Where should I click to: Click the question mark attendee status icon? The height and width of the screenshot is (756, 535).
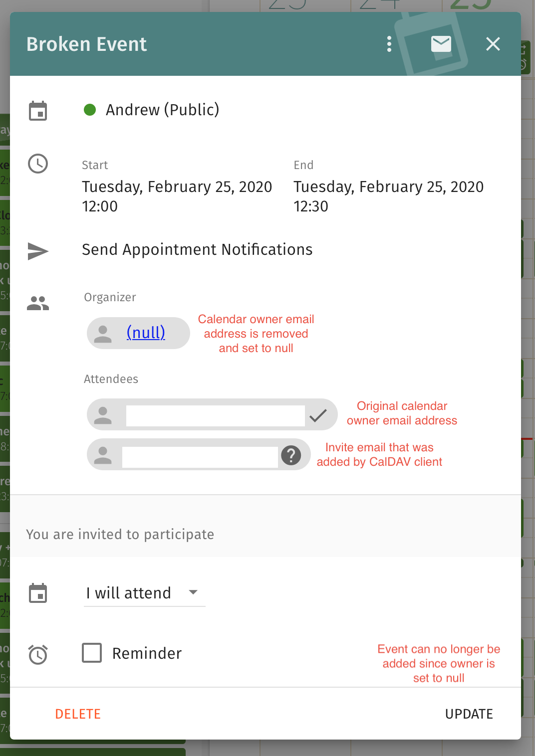click(x=291, y=455)
